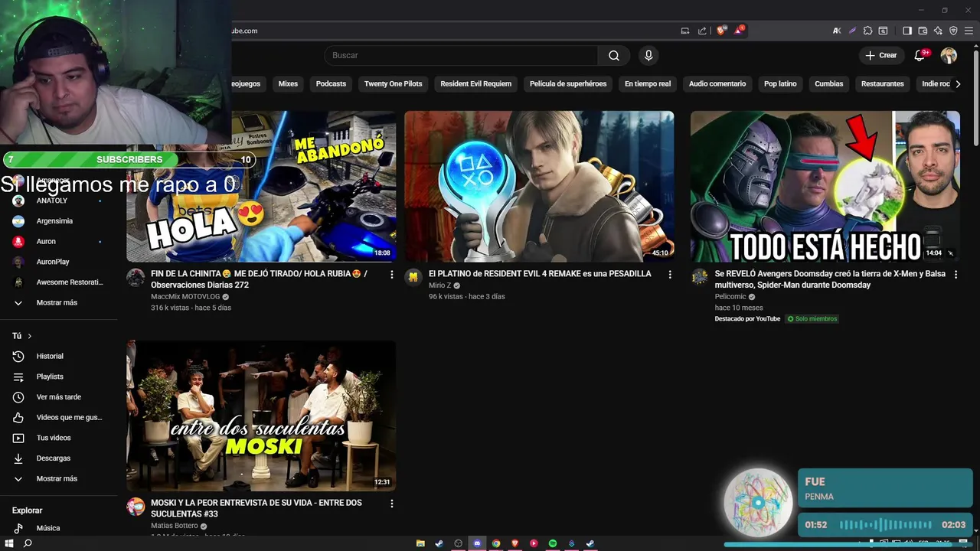Select the En tiempo real chip
The image size is (980, 551).
coord(648,83)
